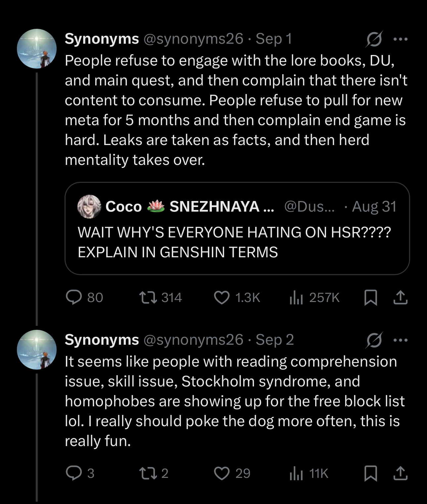Open Grok icon on Sep 1 tweet
The image size is (427, 504).
(x=374, y=39)
